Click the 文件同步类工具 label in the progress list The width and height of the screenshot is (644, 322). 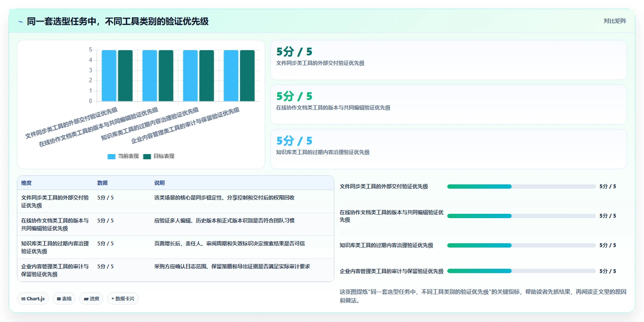coord(384,187)
